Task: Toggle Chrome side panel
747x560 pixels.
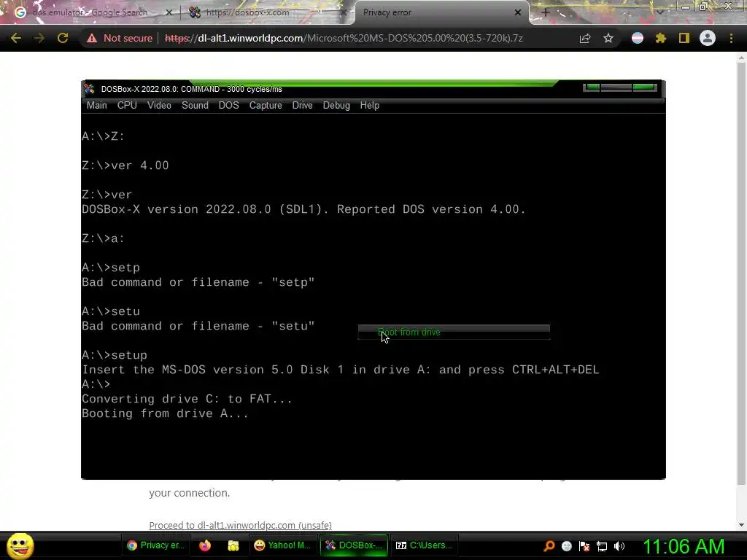Action: [684, 38]
